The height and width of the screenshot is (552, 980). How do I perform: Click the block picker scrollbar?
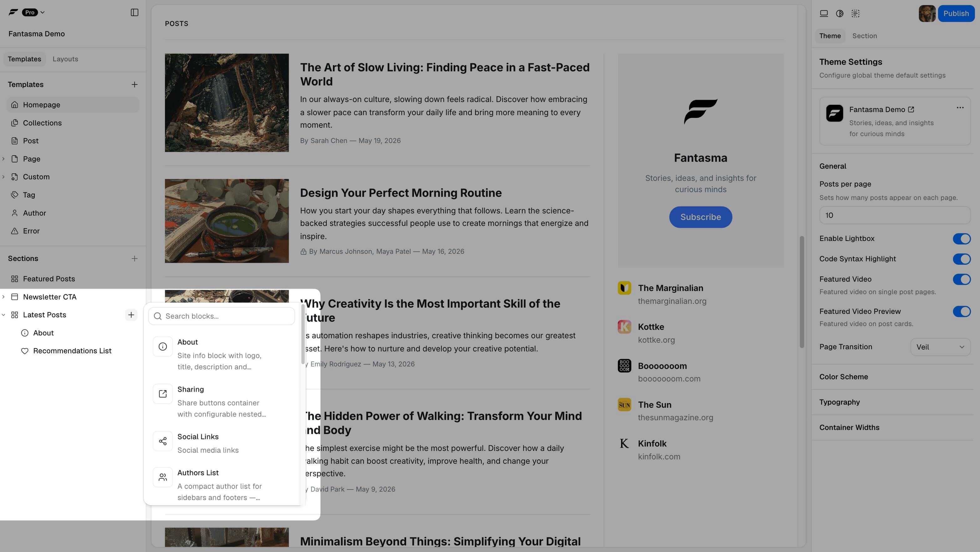coord(303,334)
